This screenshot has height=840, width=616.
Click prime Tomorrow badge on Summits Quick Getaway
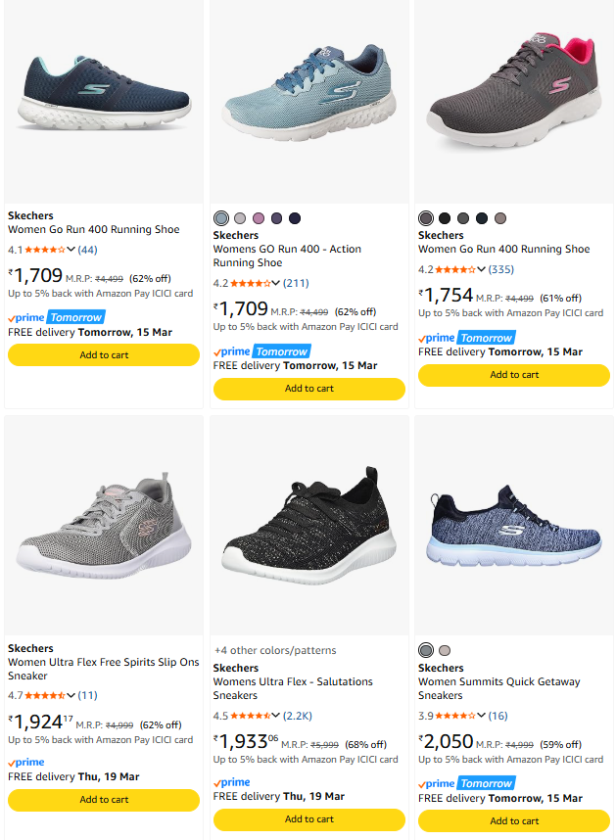pos(467,784)
